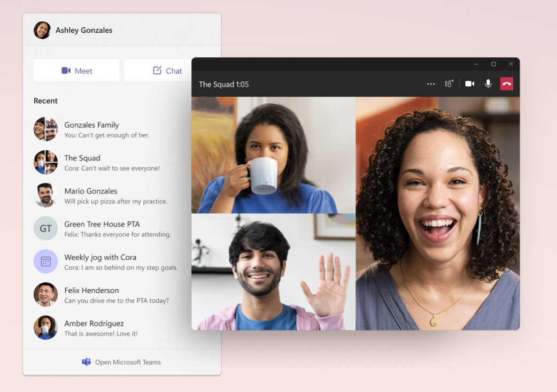The height and width of the screenshot is (392, 557).
Task: Select video tile of woman drinking from mug
Action: [x=274, y=155]
